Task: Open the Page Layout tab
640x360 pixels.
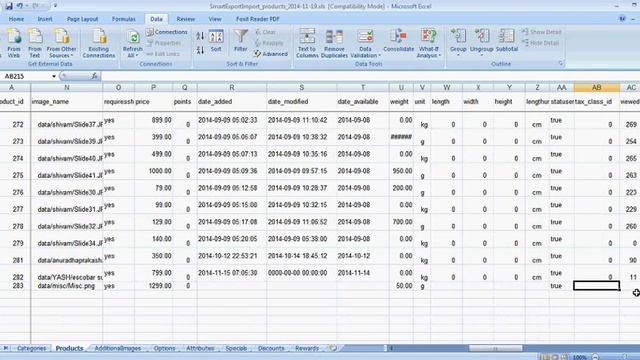Action: [82, 19]
